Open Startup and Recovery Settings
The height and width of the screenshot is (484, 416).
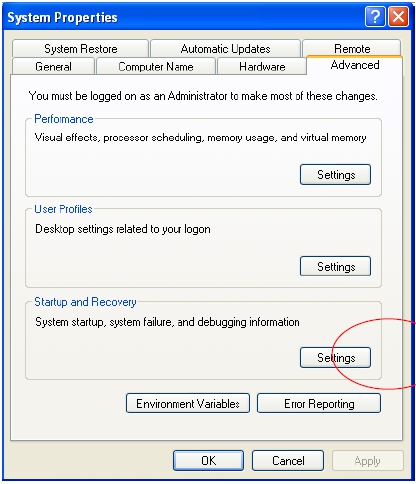tap(335, 357)
